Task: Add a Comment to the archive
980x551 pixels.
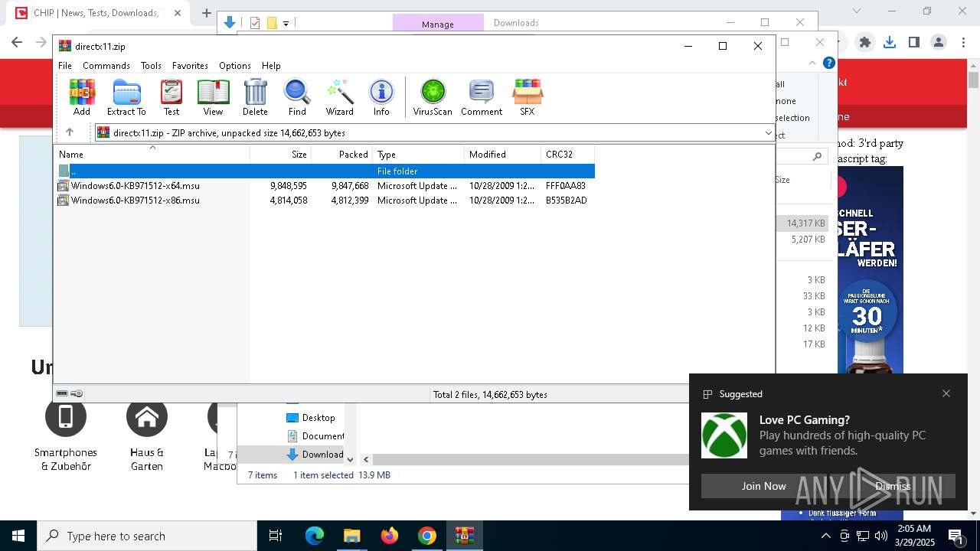Action: [482, 97]
